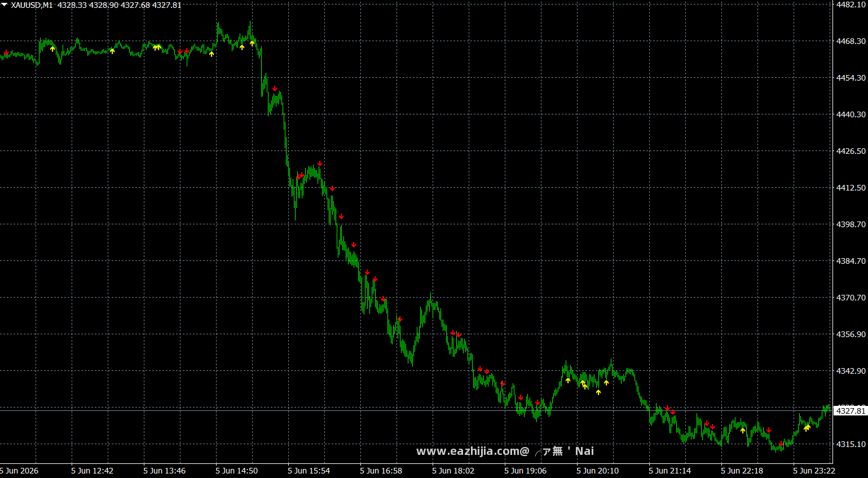Image resolution: width=868 pixels, height=478 pixels.
Task: Click the 5 Jun 2026 date label
Action: (x=19, y=471)
